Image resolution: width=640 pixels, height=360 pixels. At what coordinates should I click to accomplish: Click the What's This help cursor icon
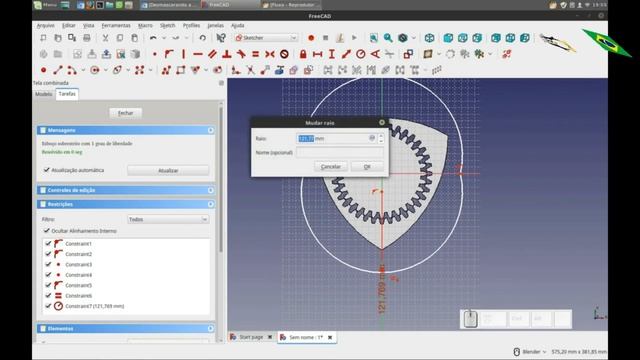pos(221,38)
